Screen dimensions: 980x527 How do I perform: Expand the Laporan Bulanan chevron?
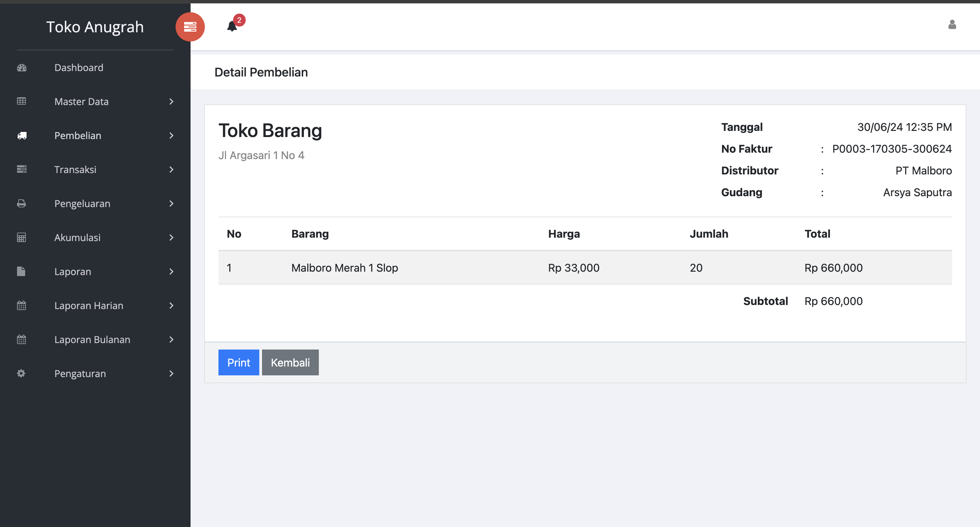[171, 340]
